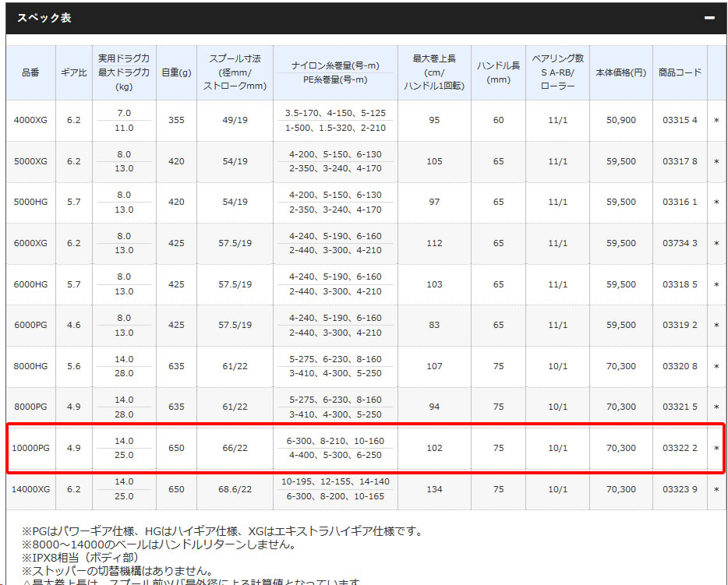Select model cell 6000XG
Image resolution: width=728 pixels, height=585 pixels.
click(x=30, y=243)
